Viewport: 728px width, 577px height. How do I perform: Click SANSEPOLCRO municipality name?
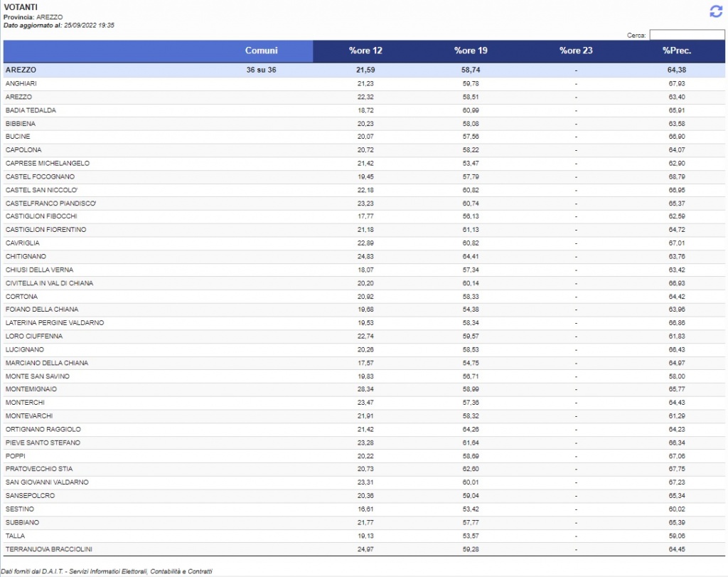(x=30, y=496)
